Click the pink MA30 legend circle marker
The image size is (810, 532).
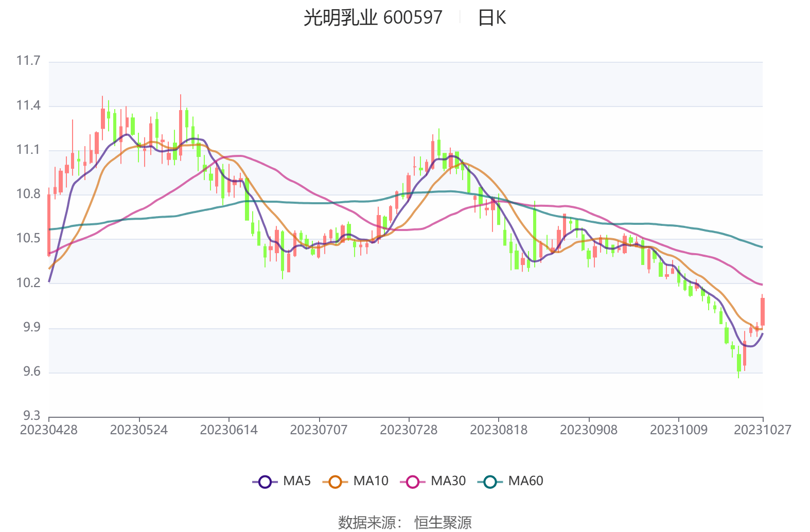click(x=413, y=482)
